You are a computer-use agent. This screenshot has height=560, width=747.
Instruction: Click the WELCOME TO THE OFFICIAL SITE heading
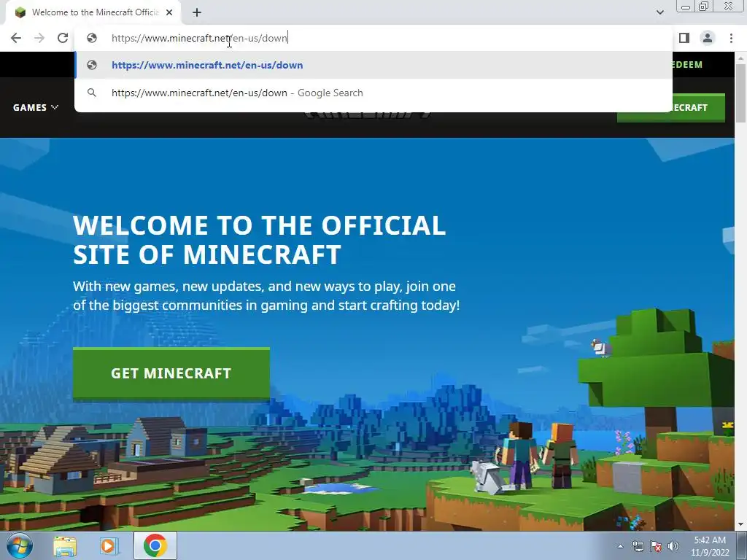[259, 239]
